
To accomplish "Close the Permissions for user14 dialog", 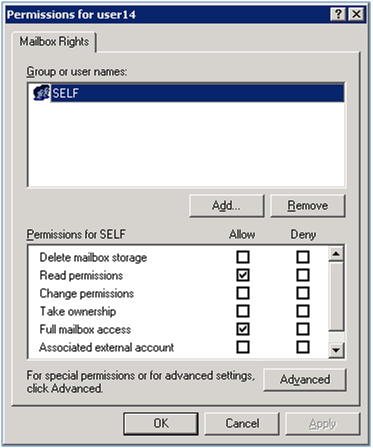I will click(x=356, y=14).
